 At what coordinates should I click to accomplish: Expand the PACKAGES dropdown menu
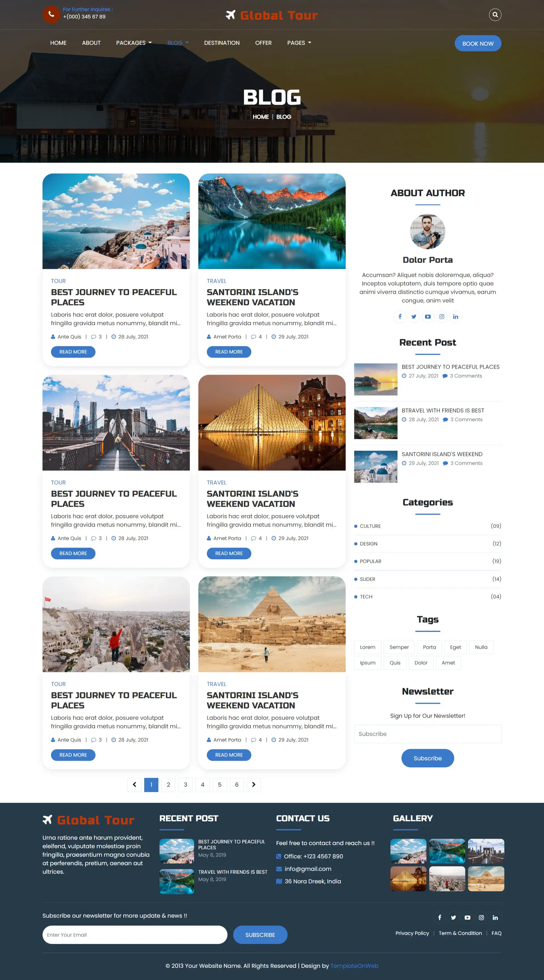tap(133, 43)
